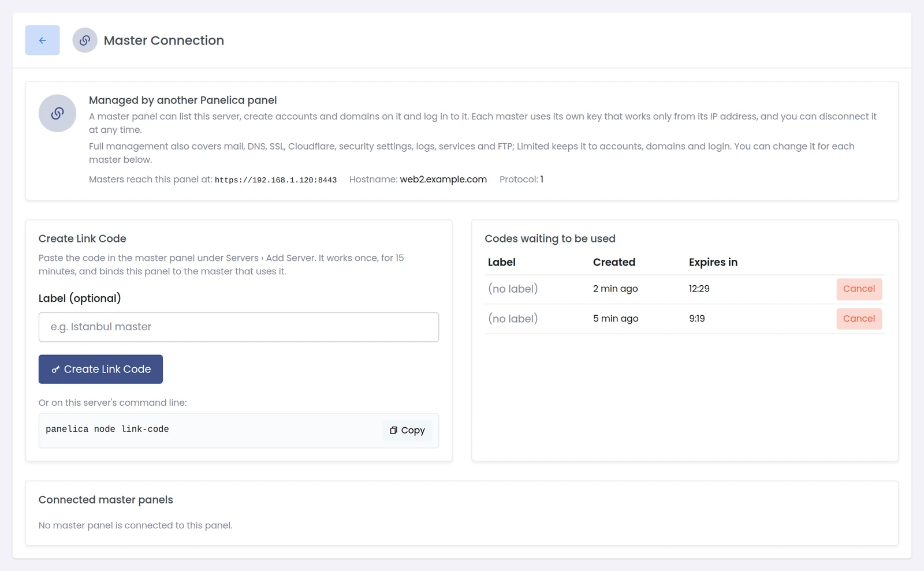The height and width of the screenshot is (571, 924).
Task: Click the hostname web2.example.com
Action: (x=444, y=180)
